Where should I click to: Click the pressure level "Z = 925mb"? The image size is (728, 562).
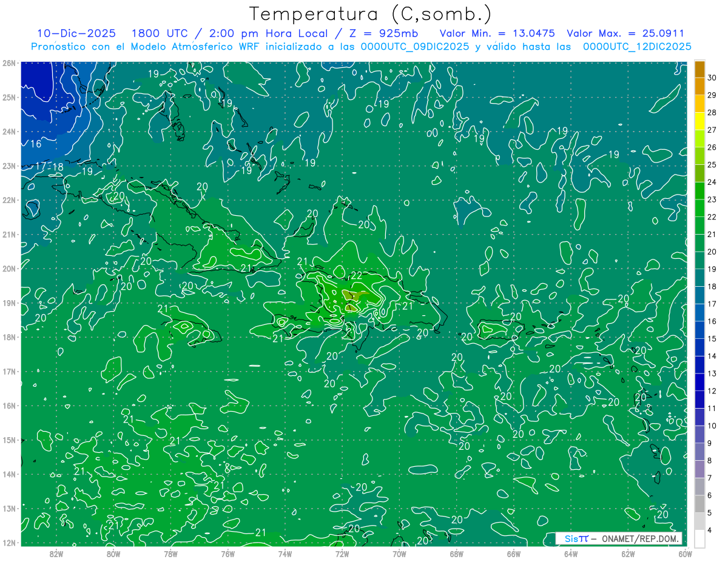click(384, 34)
